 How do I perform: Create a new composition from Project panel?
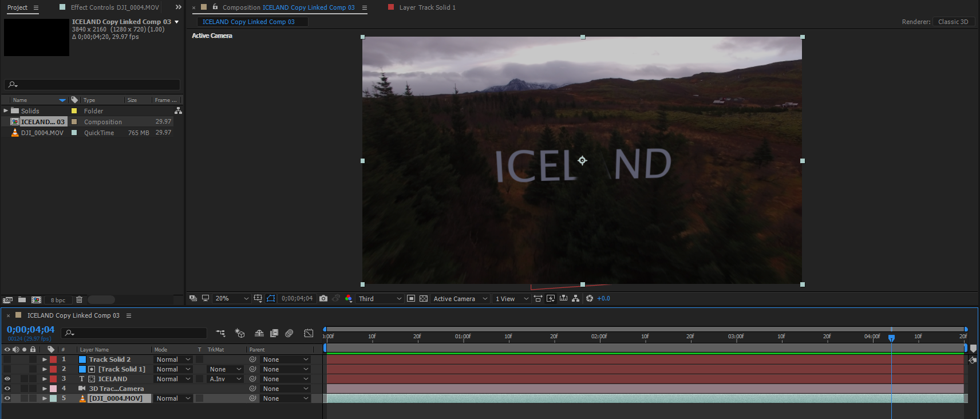click(x=36, y=300)
